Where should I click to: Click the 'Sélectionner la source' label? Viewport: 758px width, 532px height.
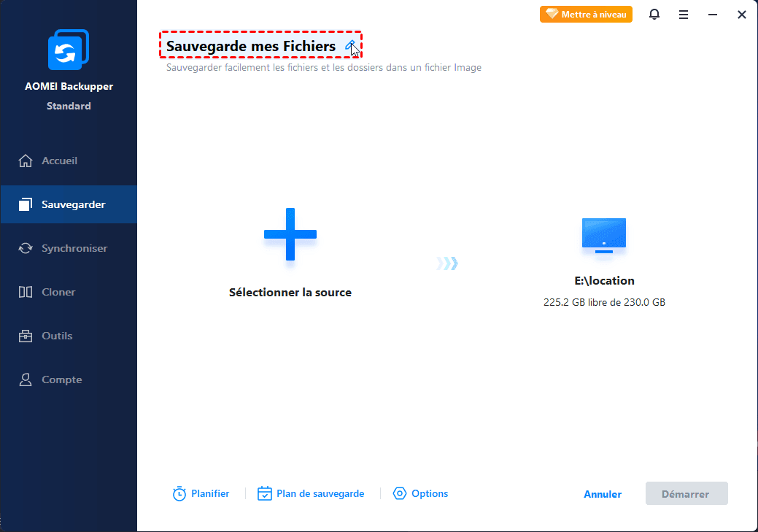pyautogui.click(x=290, y=293)
